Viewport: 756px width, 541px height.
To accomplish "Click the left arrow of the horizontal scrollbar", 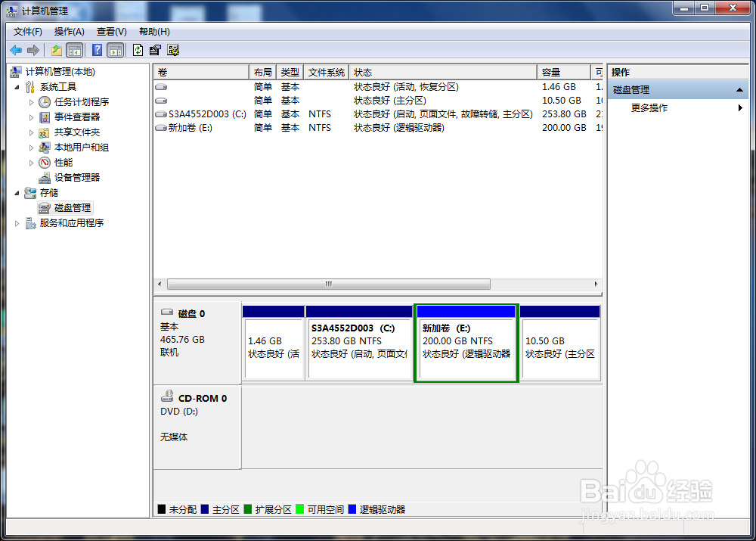I will pyautogui.click(x=160, y=284).
